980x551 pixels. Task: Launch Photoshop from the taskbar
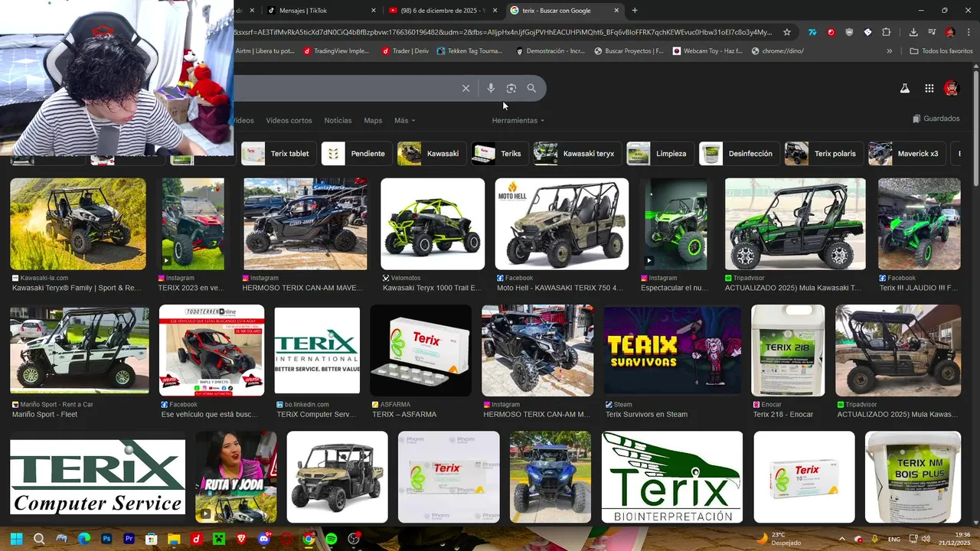click(x=106, y=539)
